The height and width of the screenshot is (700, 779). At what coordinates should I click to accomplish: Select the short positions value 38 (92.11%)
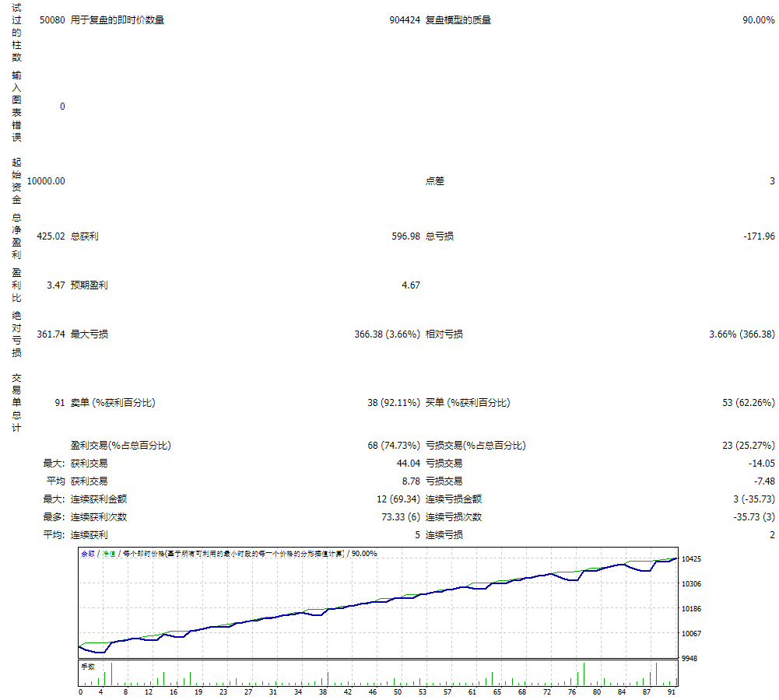394,403
